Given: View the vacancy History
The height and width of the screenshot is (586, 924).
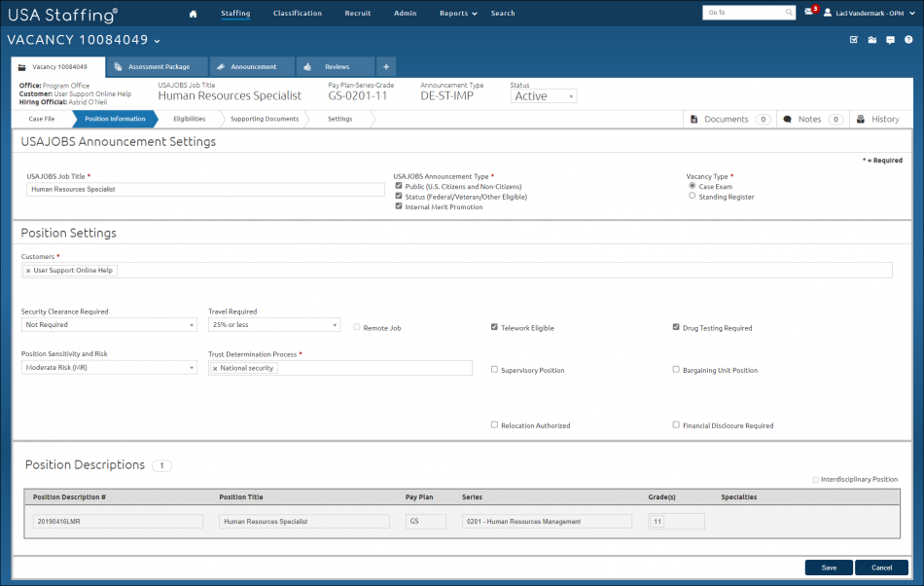Looking at the screenshot, I should click(x=878, y=119).
